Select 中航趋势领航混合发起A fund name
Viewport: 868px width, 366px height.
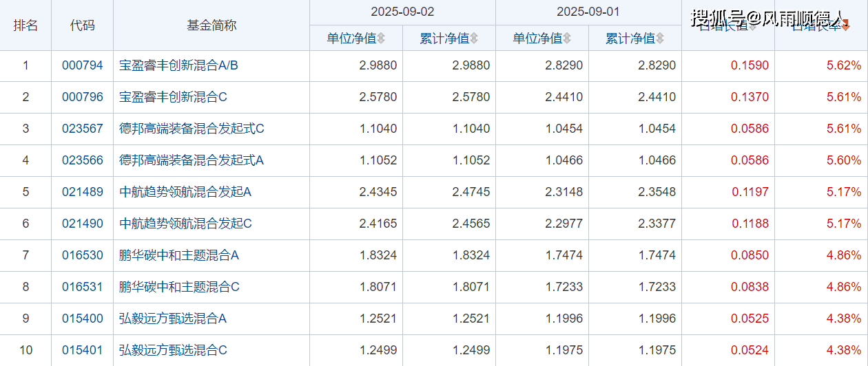185,192
